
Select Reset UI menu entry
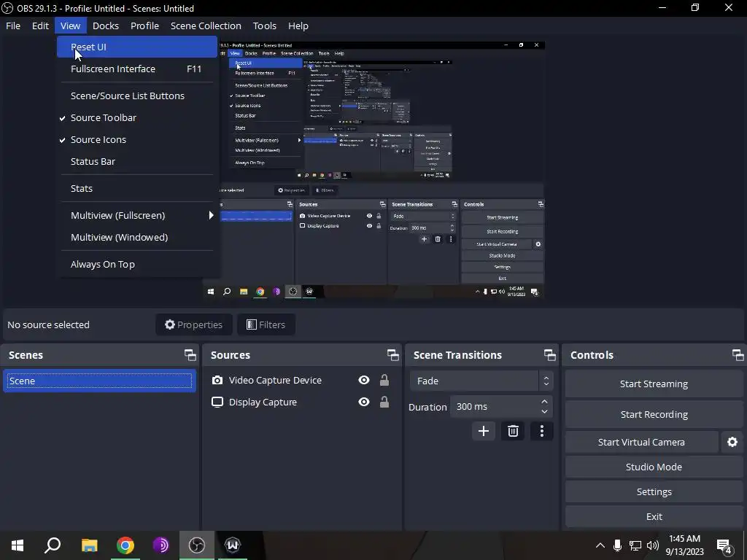pyautogui.click(x=137, y=47)
